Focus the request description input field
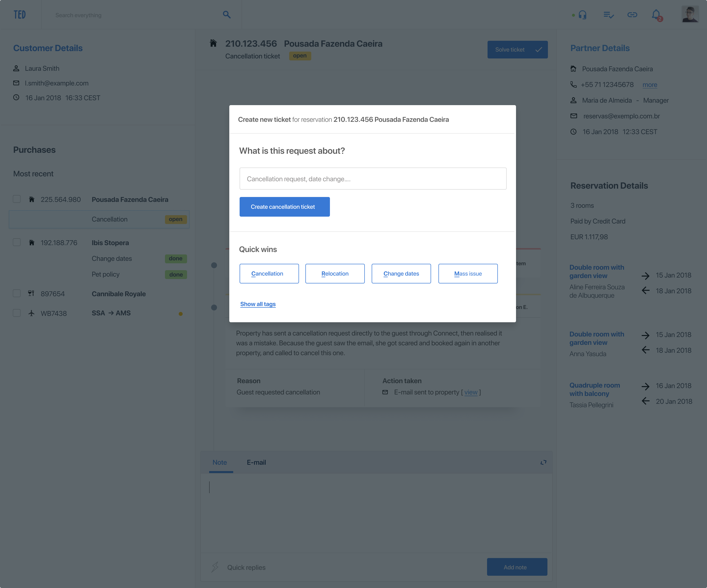 coord(373,179)
